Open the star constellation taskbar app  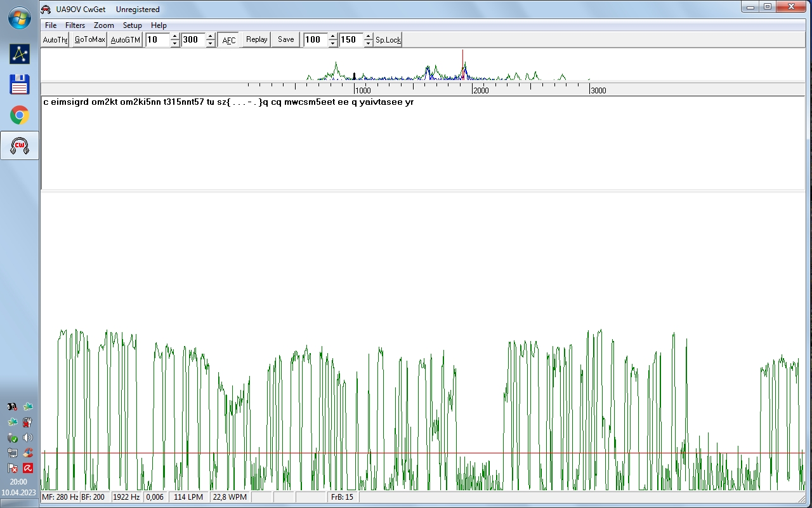pos(19,54)
